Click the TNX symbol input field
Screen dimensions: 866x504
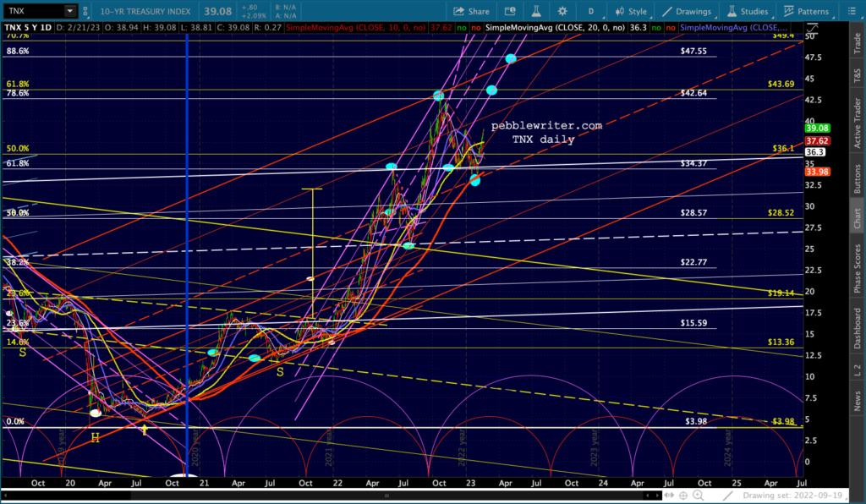tap(34, 12)
